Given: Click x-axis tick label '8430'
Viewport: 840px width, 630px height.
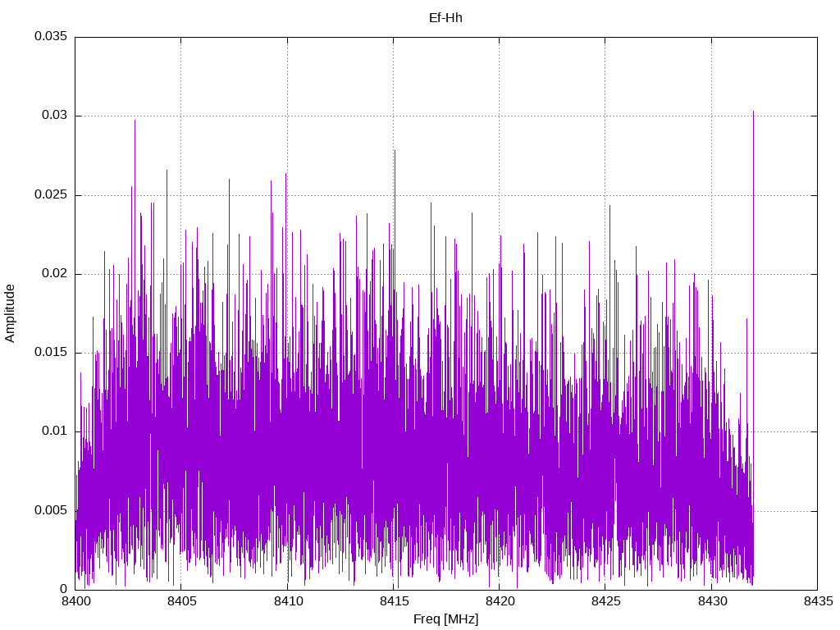Looking at the screenshot, I should point(712,601).
